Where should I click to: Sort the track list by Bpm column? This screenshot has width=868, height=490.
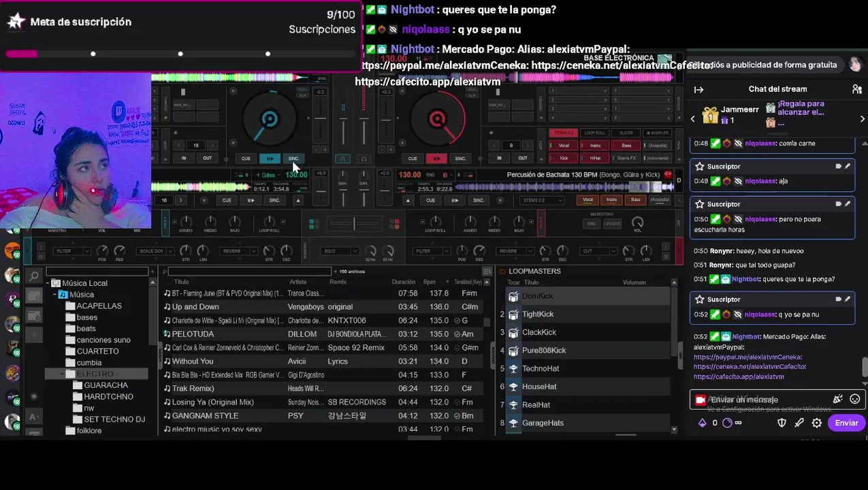pos(429,282)
